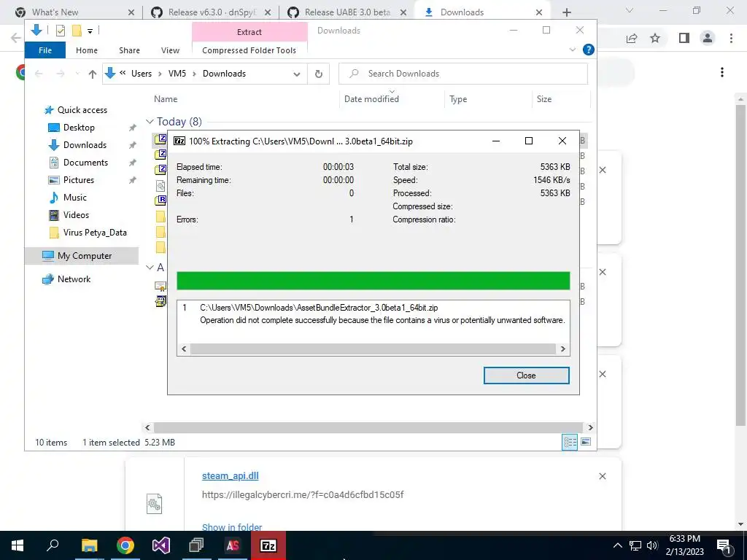This screenshot has width=747, height=560.
Task: Click the Explorer horizontal scrollbar
Action: point(368,427)
